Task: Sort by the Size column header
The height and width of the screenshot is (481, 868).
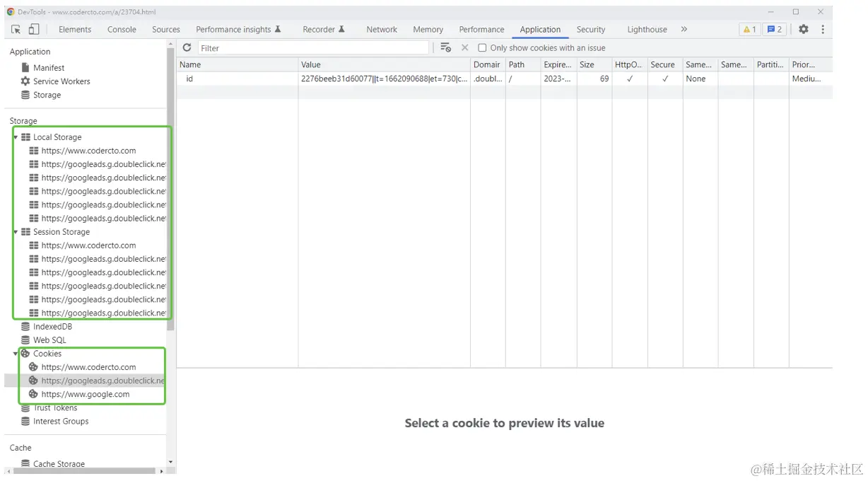Action: pos(594,64)
